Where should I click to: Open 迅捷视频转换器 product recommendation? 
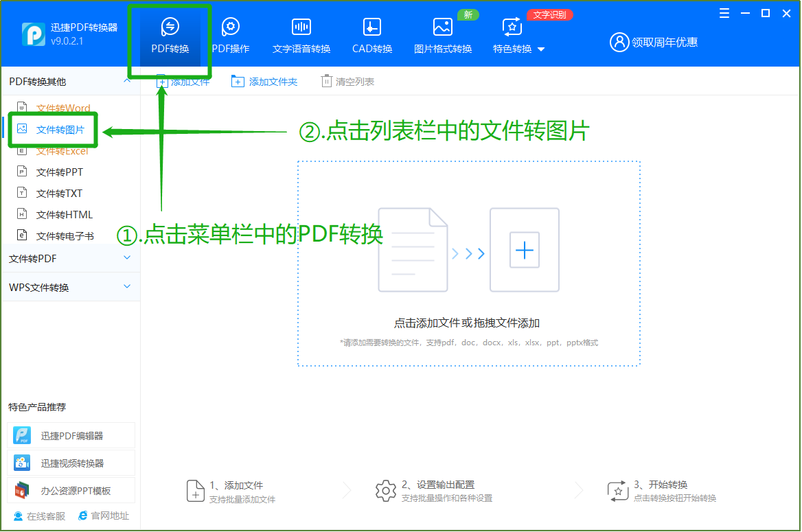tap(71, 463)
